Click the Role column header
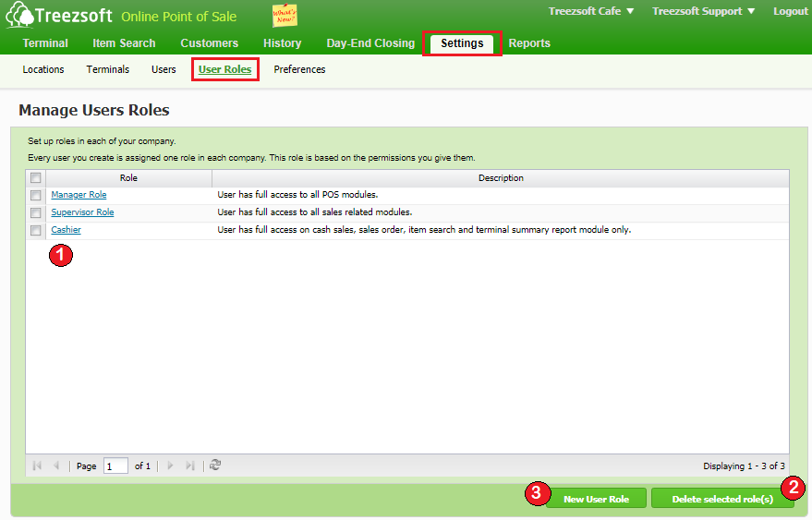Image resolution: width=812 pixels, height=520 pixels. click(128, 177)
